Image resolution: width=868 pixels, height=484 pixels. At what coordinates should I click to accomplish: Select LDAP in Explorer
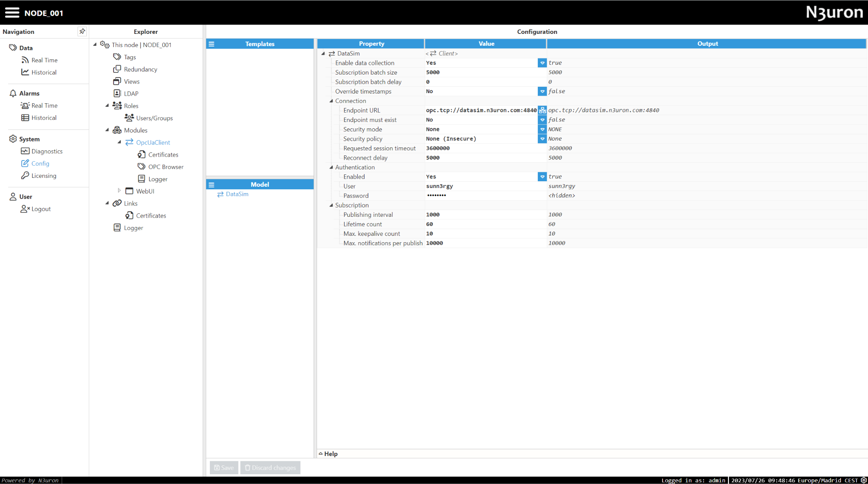pos(131,94)
